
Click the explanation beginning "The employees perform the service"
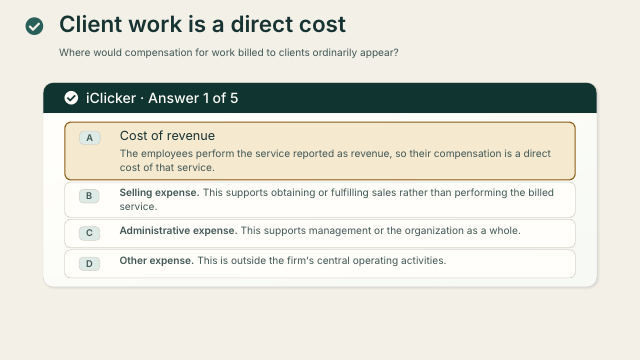pyautogui.click(x=335, y=160)
